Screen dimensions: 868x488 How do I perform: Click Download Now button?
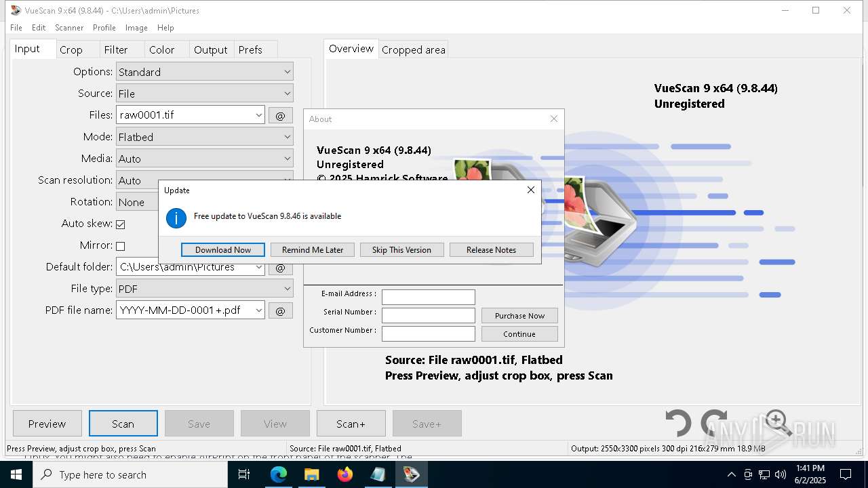223,250
